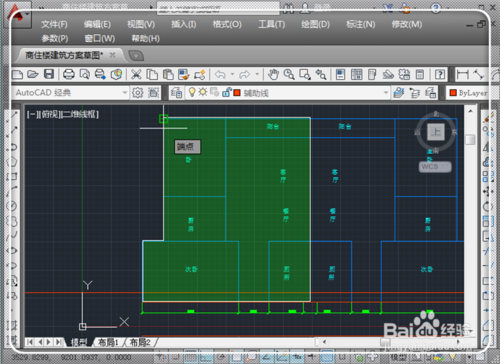Open the DesignCenter icon
Viewport: 500px width, 364px height.
357,74
